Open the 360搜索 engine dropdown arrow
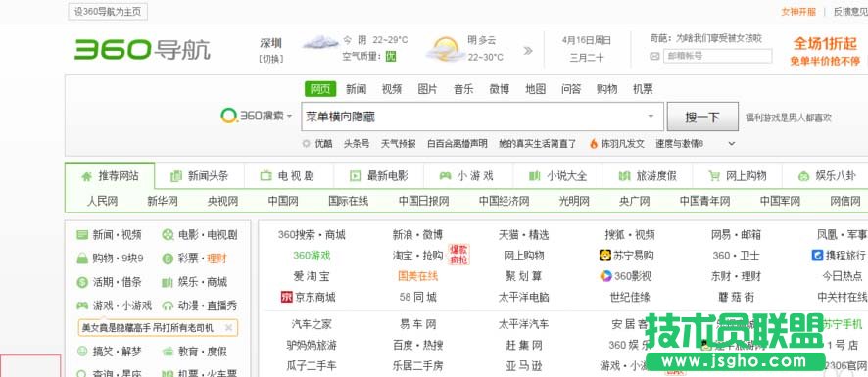The height and width of the screenshot is (377, 868). pyautogui.click(x=289, y=117)
